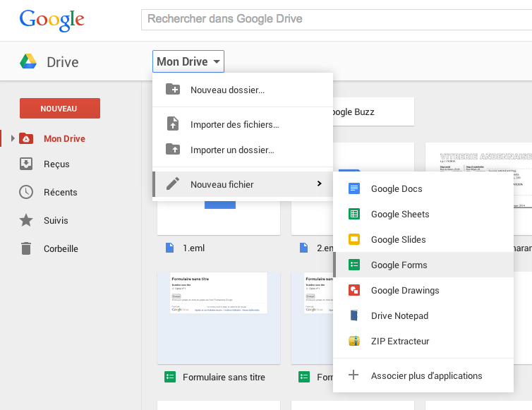Click the Drive Notepad book icon
Viewport: 532px width, 410px height.
click(354, 315)
